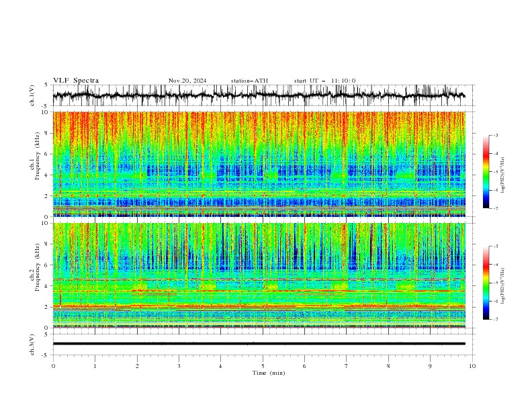Image resolution: width=532 pixels, height=411 pixels.
Task: Click the 'VLF Spectra' title text
Action: [76, 81]
